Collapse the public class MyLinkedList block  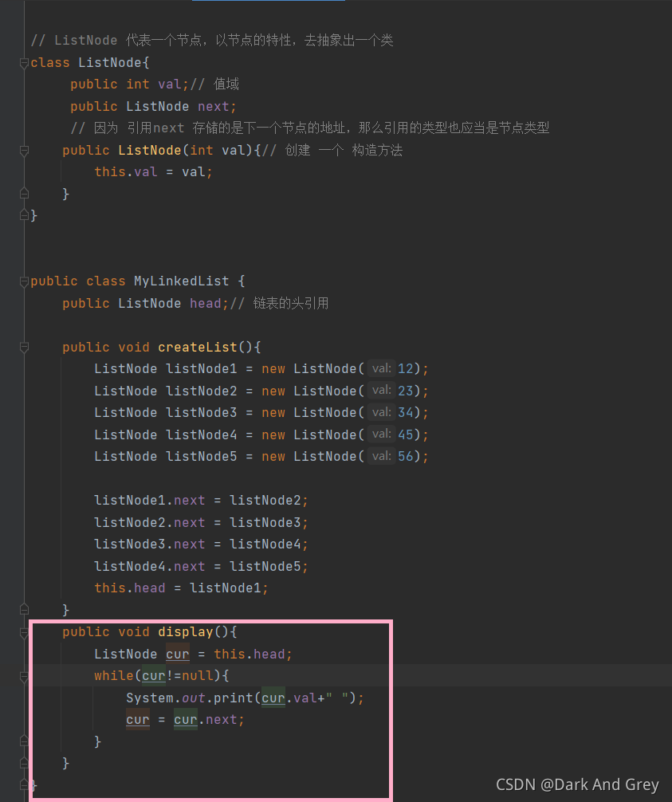click(x=24, y=281)
